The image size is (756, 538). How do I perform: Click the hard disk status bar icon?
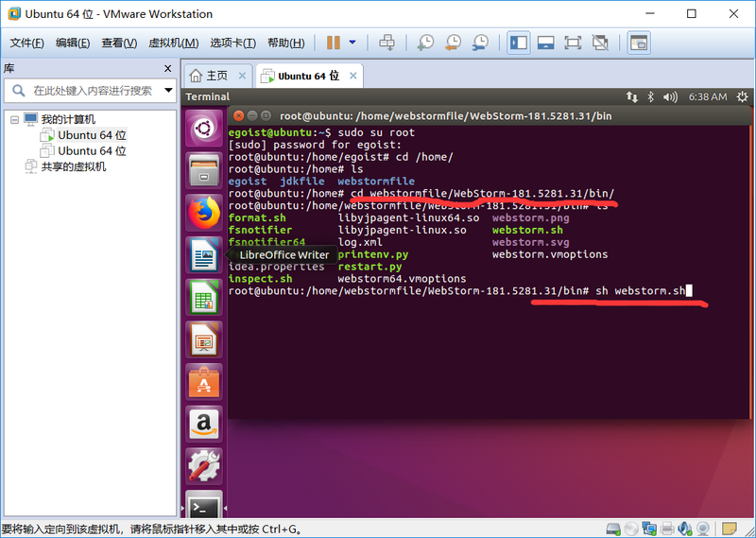click(x=613, y=529)
